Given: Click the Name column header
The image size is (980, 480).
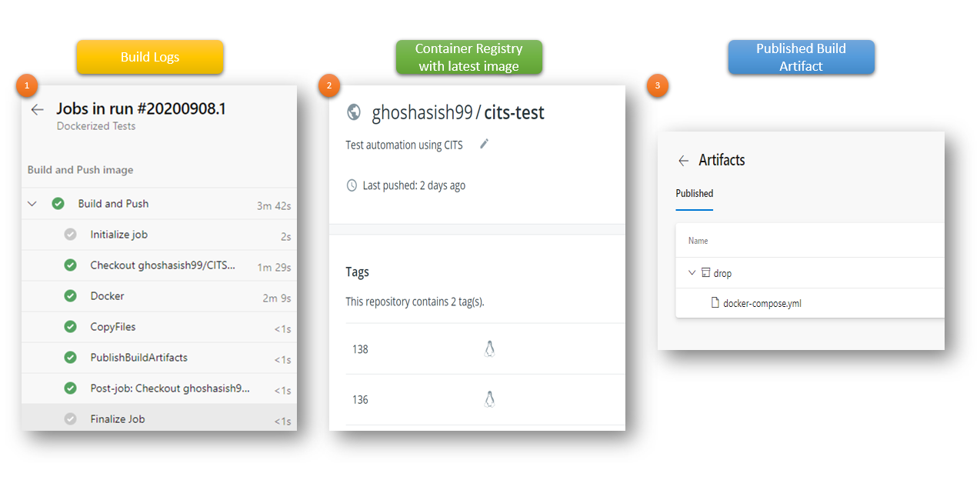Looking at the screenshot, I should pos(698,241).
